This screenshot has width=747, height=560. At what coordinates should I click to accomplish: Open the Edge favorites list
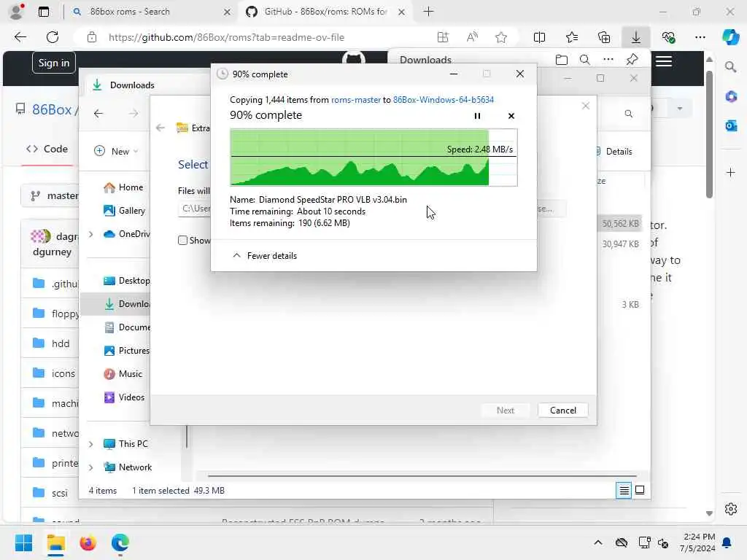click(572, 37)
